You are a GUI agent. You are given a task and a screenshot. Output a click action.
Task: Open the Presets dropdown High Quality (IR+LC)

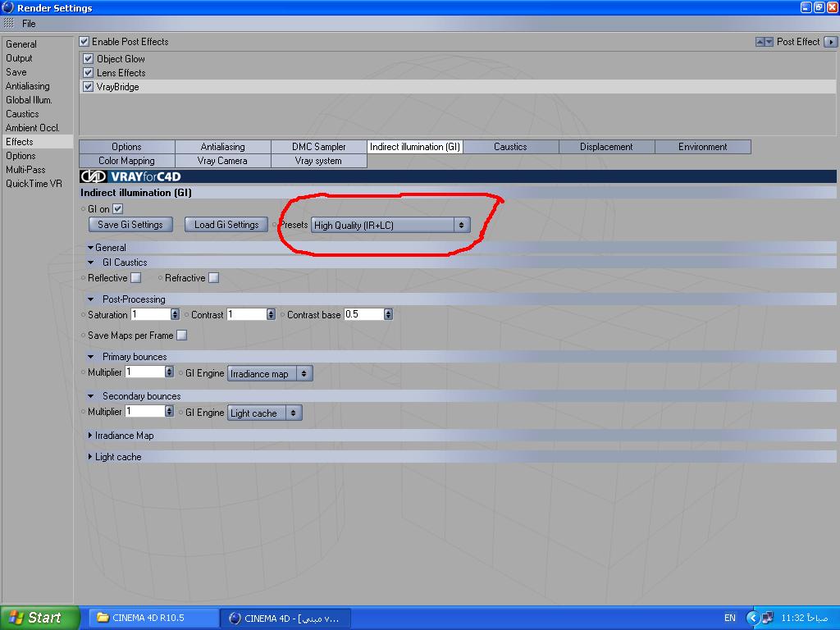click(390, 225)
